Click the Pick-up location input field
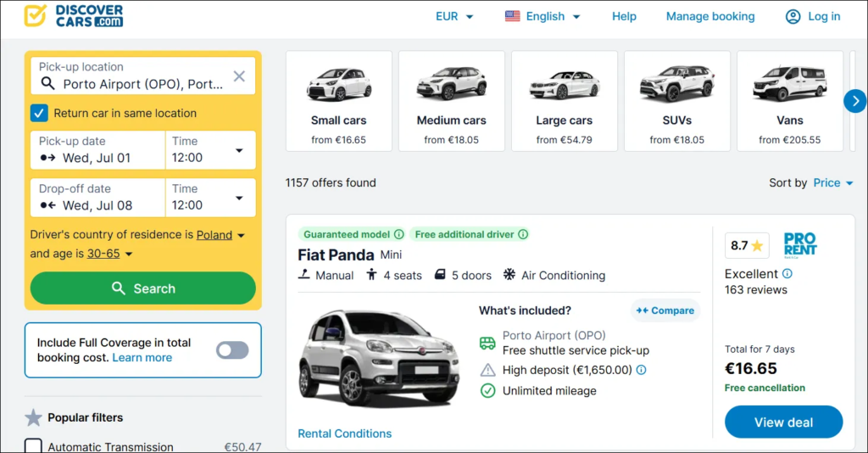The height and width of the screenshot is (453, 868). click(x=142, y=75)
